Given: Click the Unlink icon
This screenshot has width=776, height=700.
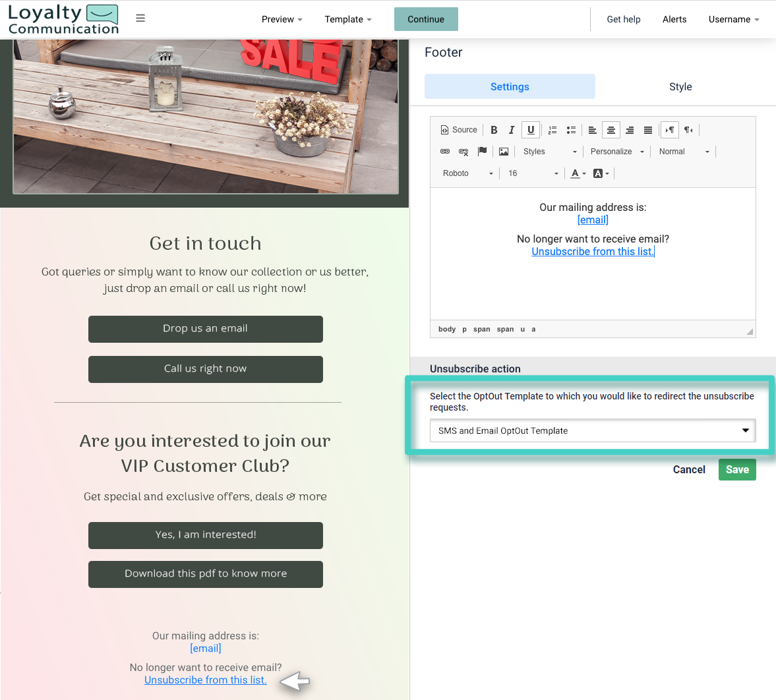Looking at the screenshot, I should pos(463,152).
